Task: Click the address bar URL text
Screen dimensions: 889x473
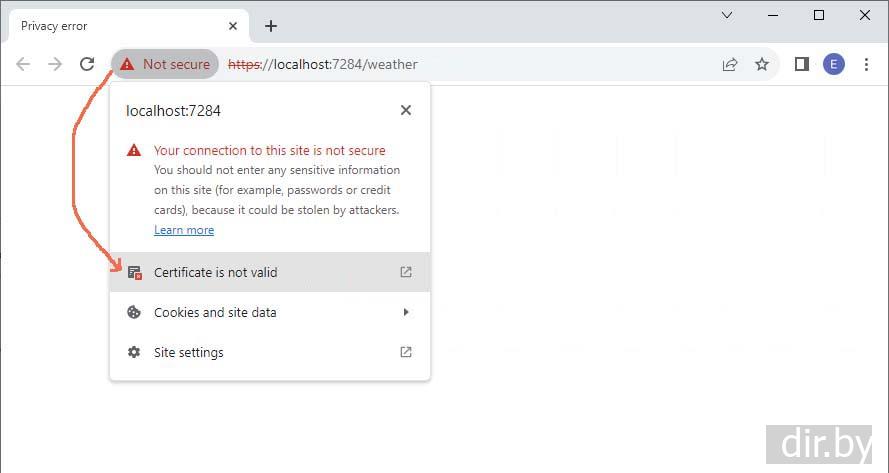Action: point(340,64)
